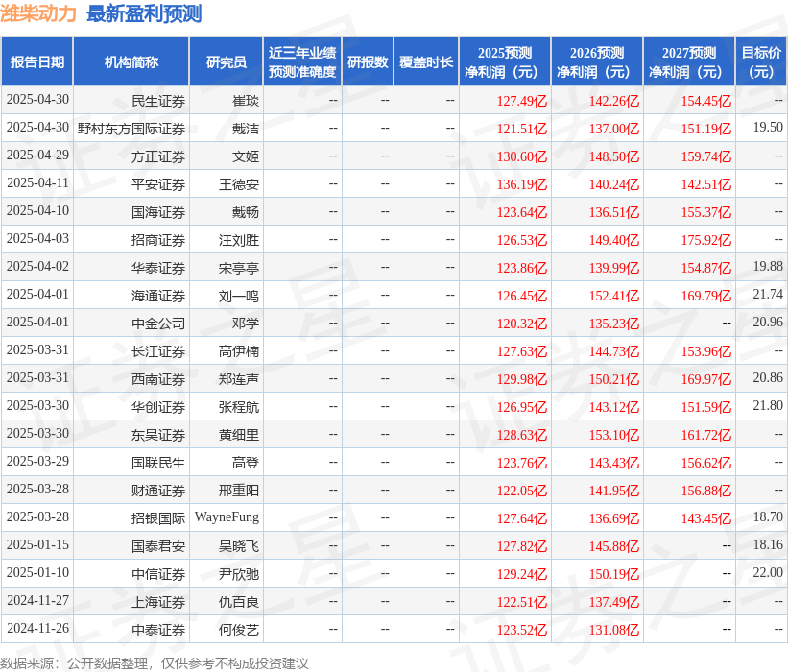
Task: Click the 研究员 column header
Action: pos(227,62)
